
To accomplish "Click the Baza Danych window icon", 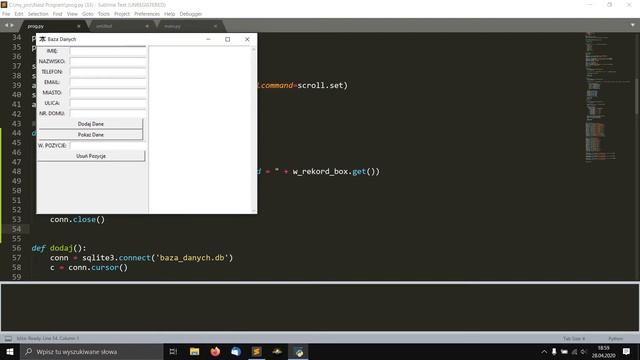I will point(42,39).
